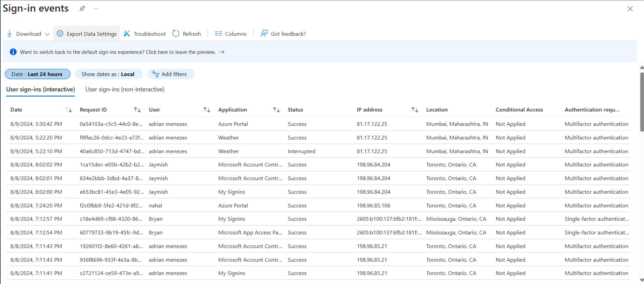Sort by the User column arrows
644x284 pixels.
(207, 110)
